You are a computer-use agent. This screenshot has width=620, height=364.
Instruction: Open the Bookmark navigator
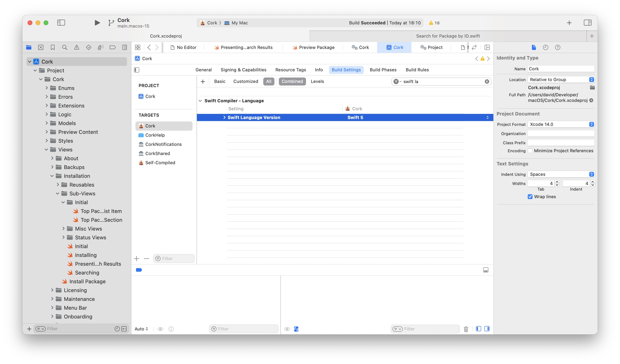53,47
